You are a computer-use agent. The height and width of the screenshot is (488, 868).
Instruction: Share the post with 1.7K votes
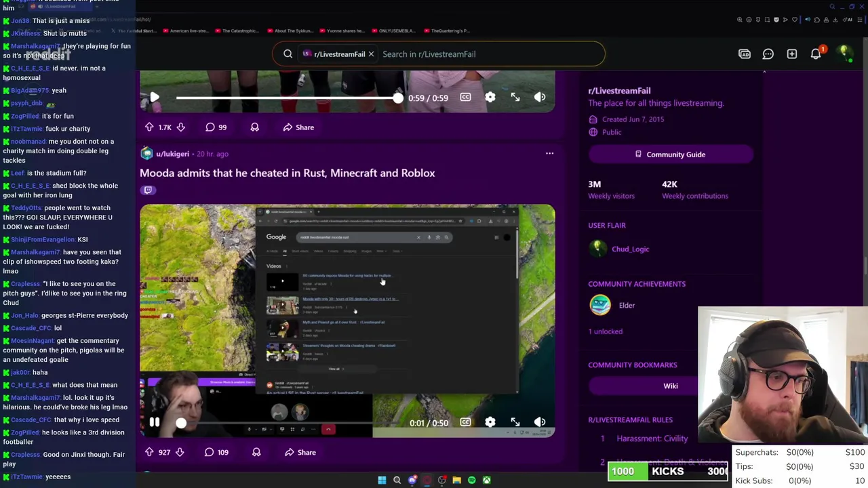pyautogui.click(x=299, y=127)
